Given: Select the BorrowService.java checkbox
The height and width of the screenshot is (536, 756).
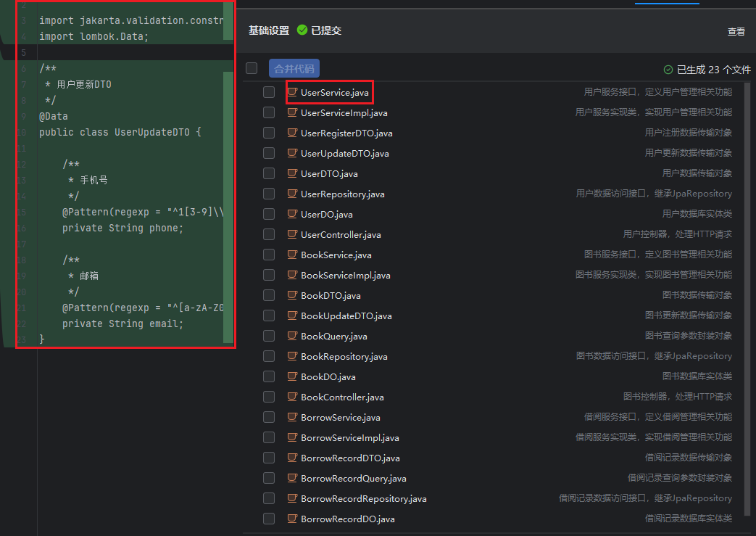Looking at the screenshot, I should pos(269,417).
